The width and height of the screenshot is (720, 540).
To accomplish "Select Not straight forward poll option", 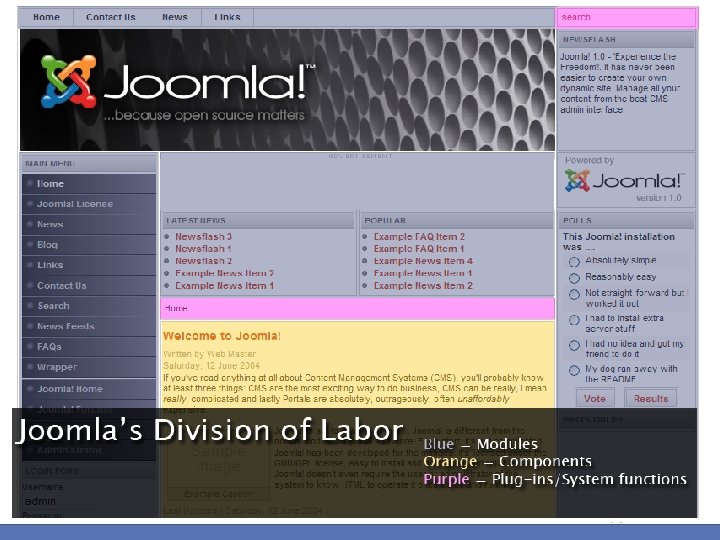I will (x=574, y=295).
